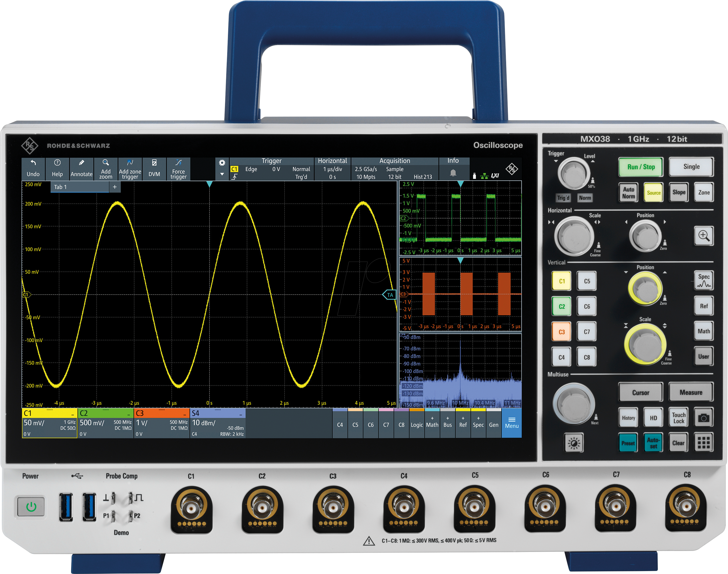This screenshot has height=574, width=728.
Task: Select the Annotate pencil tool
Action: [82, 163]
